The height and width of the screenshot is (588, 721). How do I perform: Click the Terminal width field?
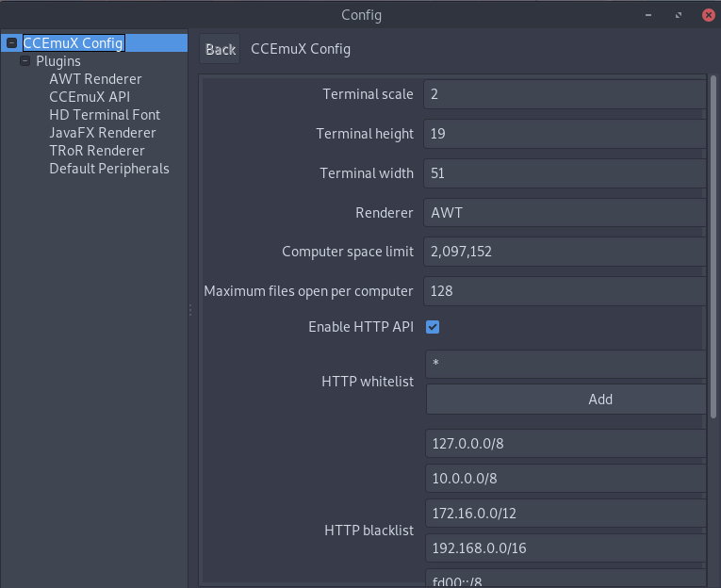[565, 173]
